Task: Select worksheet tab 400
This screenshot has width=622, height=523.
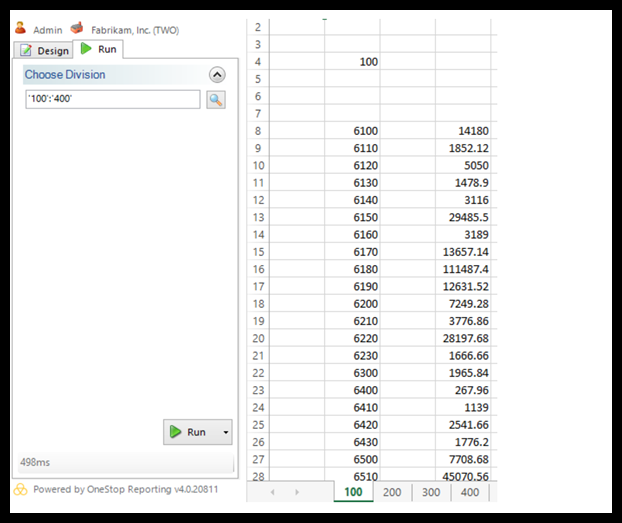Action: click(468, 492)
